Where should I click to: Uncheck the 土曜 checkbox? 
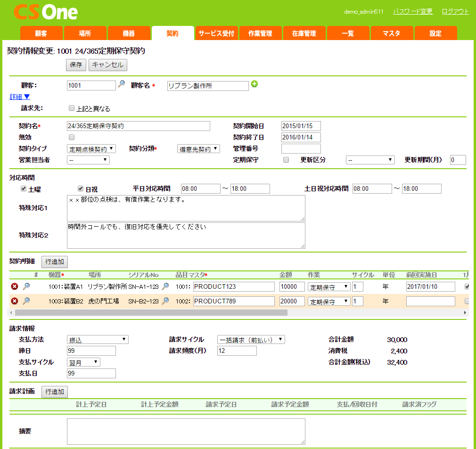tap(24, 189)
